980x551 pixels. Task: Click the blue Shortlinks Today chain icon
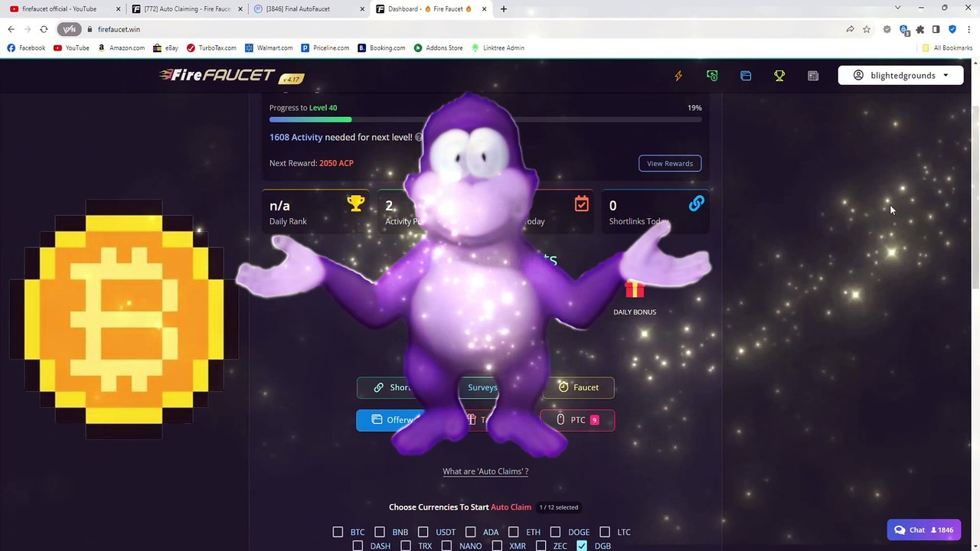[696, 204]
